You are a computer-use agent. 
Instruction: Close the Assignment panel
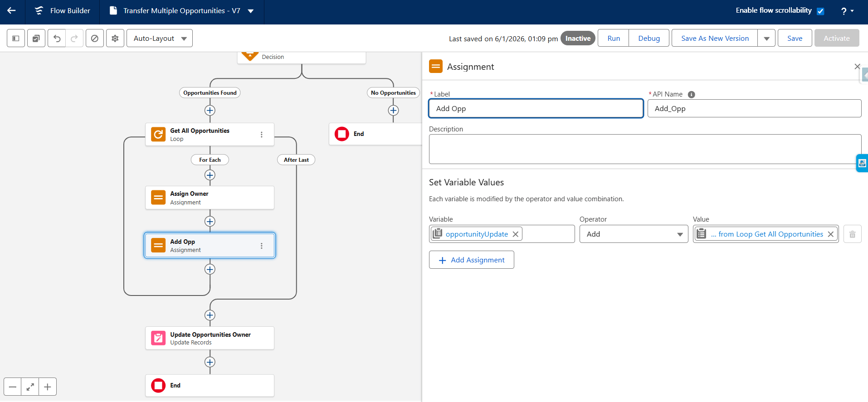857,67
